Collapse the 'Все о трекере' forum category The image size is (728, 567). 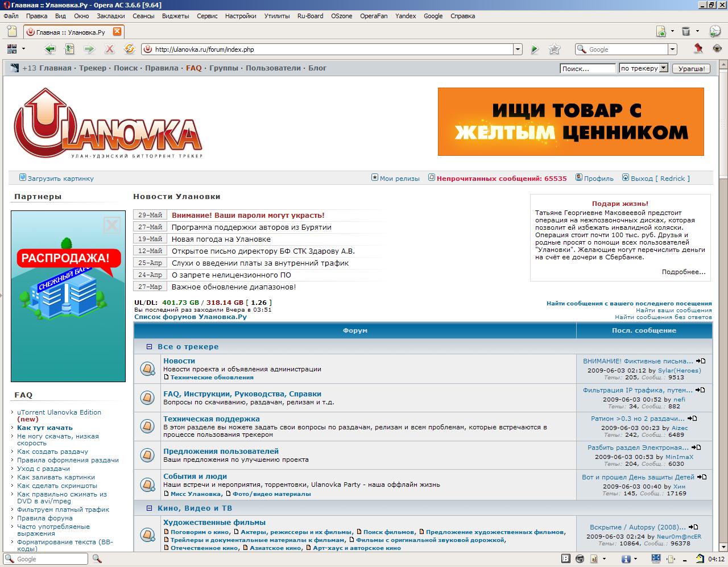pos(150,346)
